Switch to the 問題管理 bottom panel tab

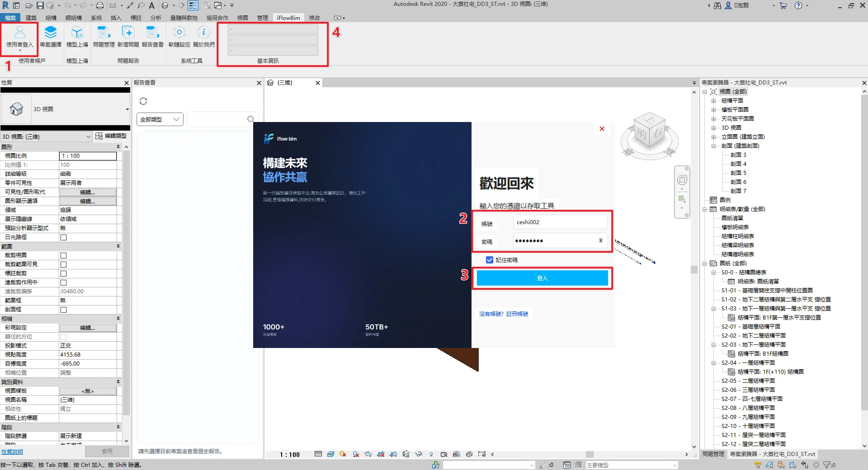coord(713,454)
